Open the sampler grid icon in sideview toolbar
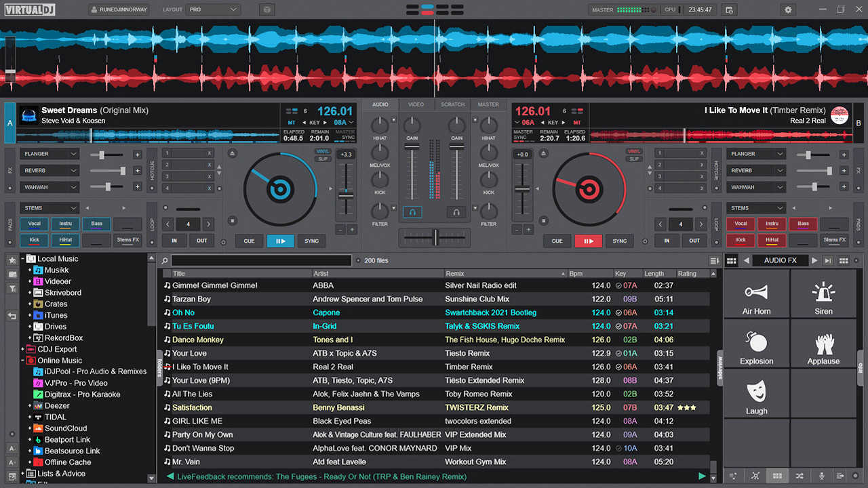The width and height of the screenshot is (868, 488). [777, 476]
